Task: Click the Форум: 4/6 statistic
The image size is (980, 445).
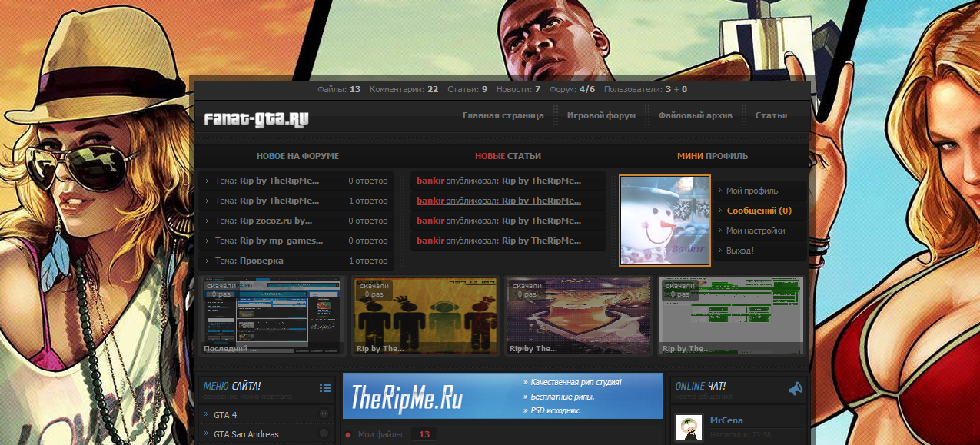Action: 573,89
